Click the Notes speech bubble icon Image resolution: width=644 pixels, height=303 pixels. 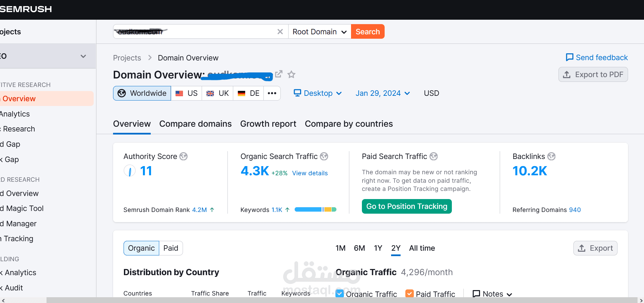[x=476, y=293]
